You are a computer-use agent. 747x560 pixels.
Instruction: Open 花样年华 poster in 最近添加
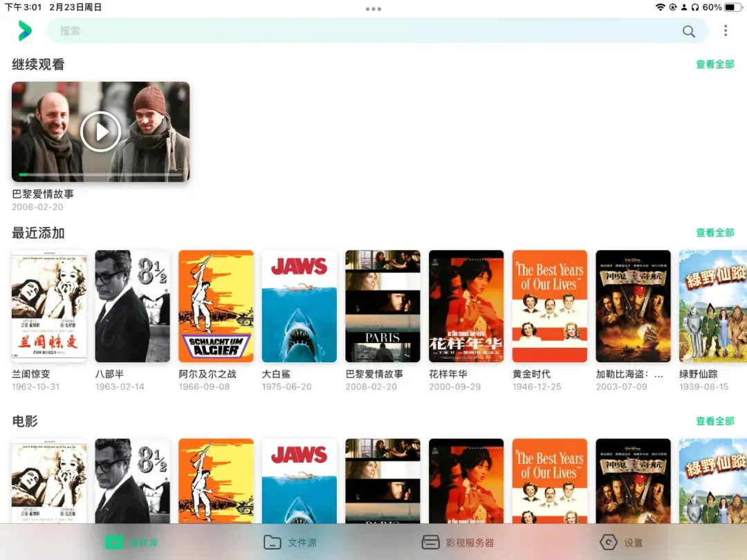pyautogui.click(x=466, y=306)
